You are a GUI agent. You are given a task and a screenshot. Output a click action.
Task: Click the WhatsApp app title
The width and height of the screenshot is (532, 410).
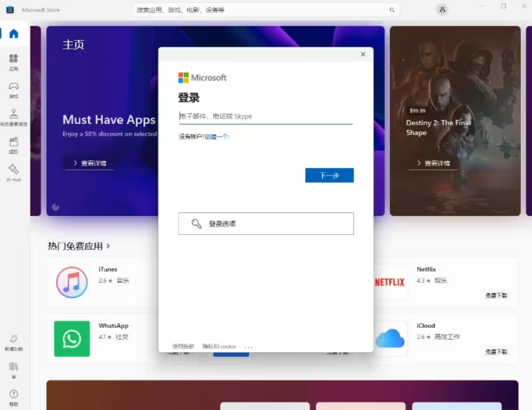[114, 326]
